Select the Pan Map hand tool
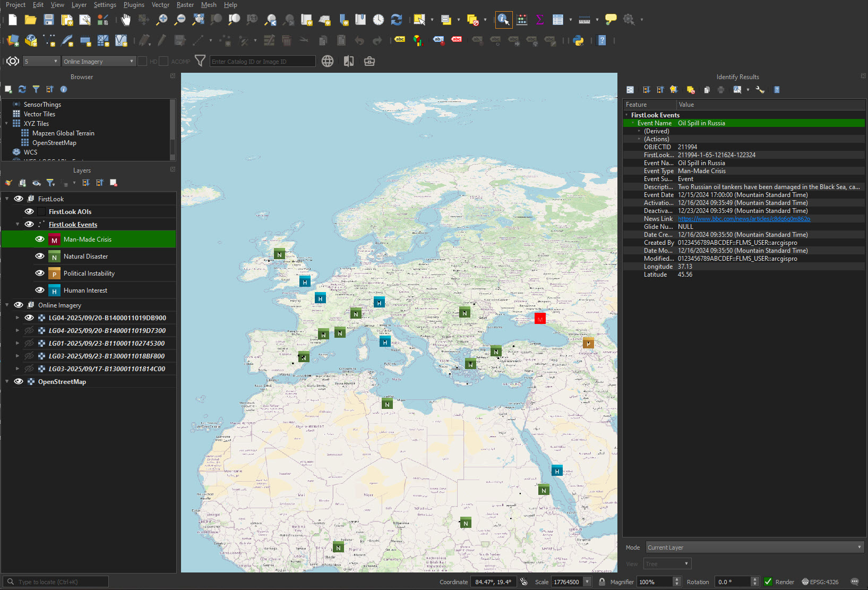Viewport: 868px width, 590px height. (125, 20)
